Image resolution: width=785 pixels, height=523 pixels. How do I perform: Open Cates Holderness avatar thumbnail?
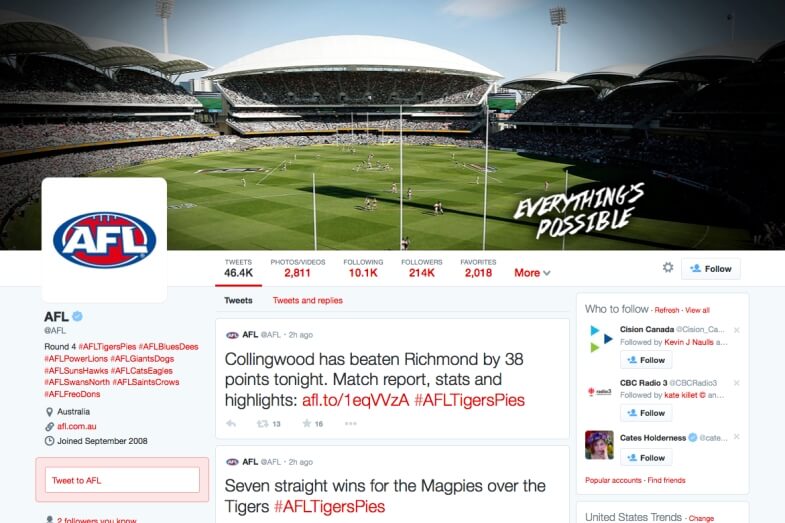[599, 444]
